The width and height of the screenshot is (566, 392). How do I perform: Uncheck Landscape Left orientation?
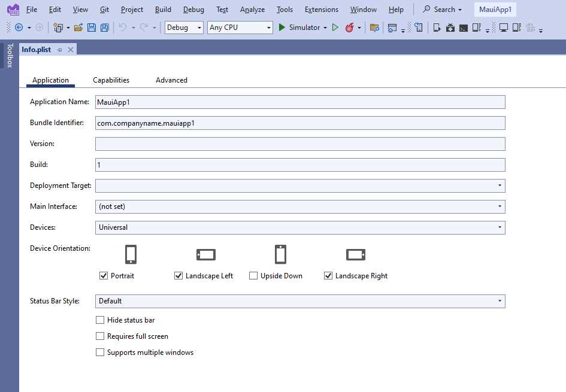pos(178,276)
